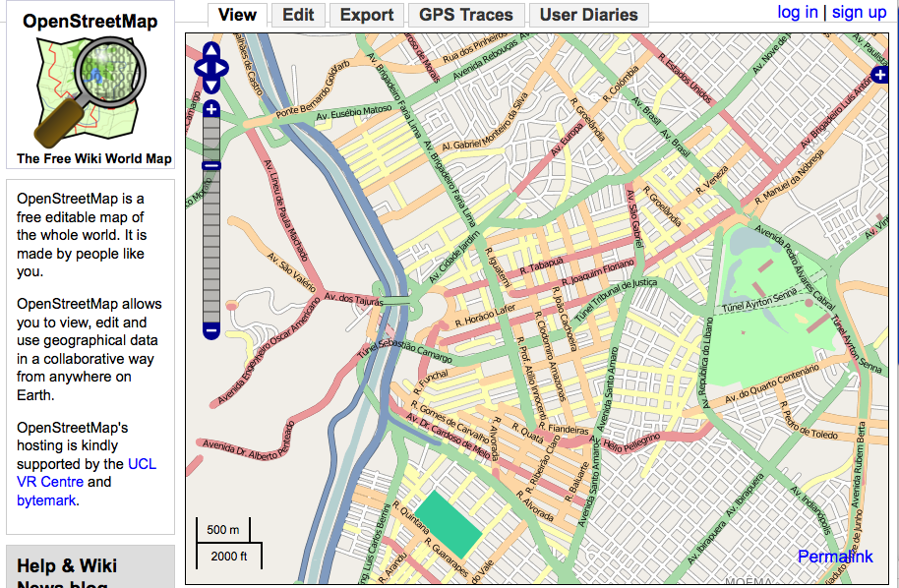This screenshot has height=588, width=899.
Task: Expand the layer switcher plus button
Action: pos(879,76)
